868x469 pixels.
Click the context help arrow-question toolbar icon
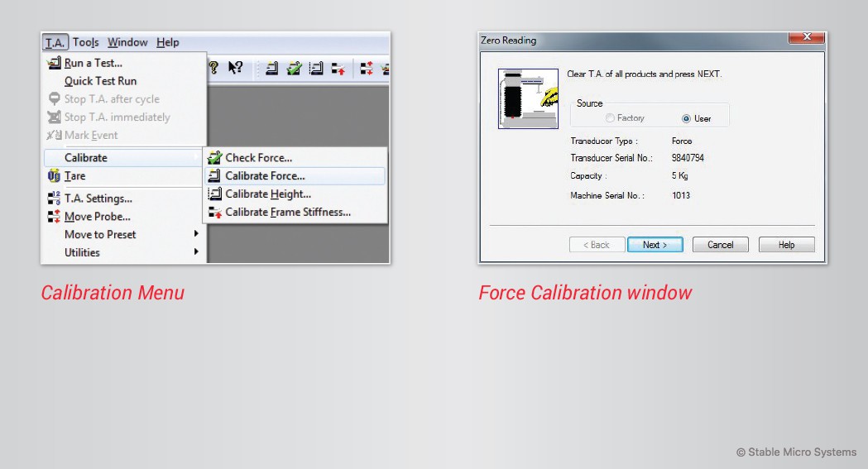[235, 68]
